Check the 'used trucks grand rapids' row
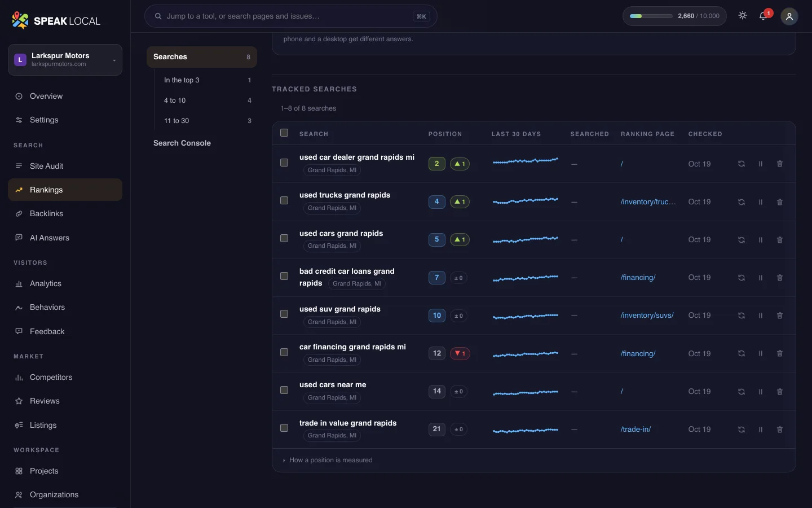 284,200
